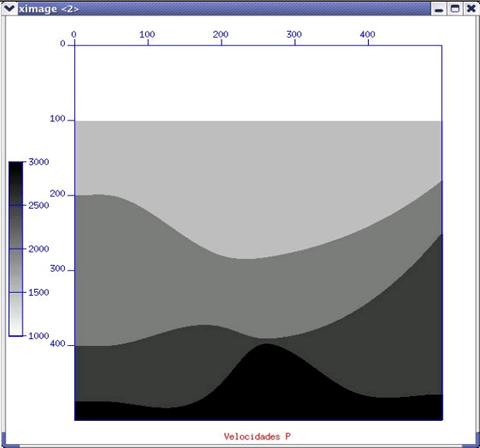Maximize the ximage <2> window
This screenshot has height=448, width=480.
pos(455,9)
